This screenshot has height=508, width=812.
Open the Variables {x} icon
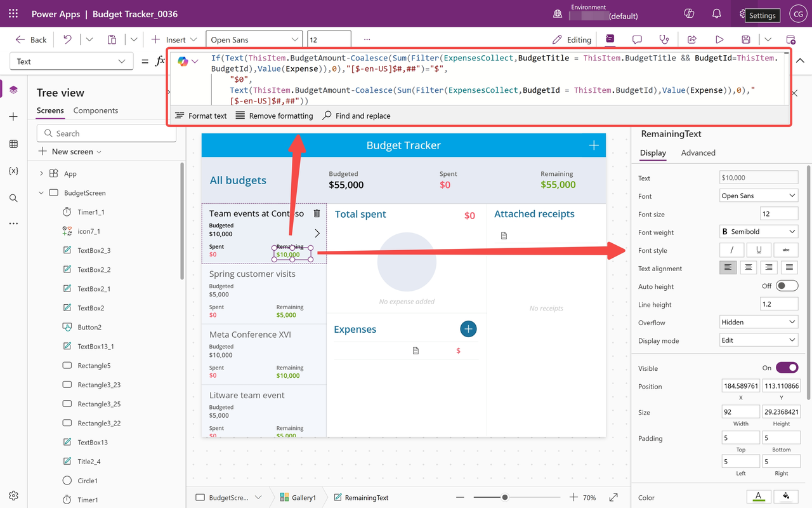click(13, 171)
